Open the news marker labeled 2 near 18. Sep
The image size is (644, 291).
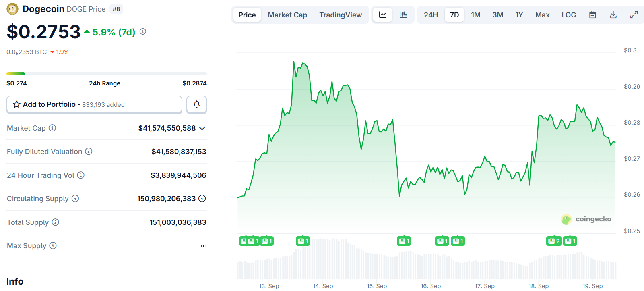[x=554, y=241]
